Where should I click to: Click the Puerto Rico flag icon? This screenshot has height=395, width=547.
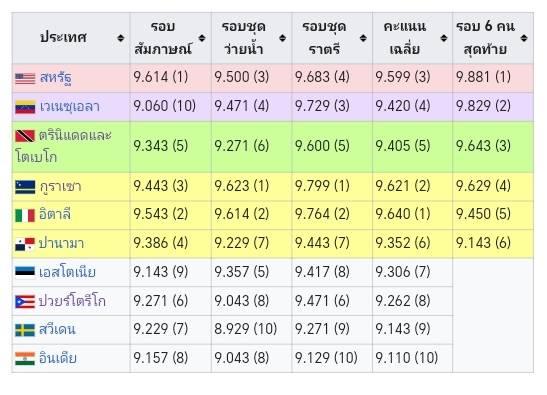point(25,301)
